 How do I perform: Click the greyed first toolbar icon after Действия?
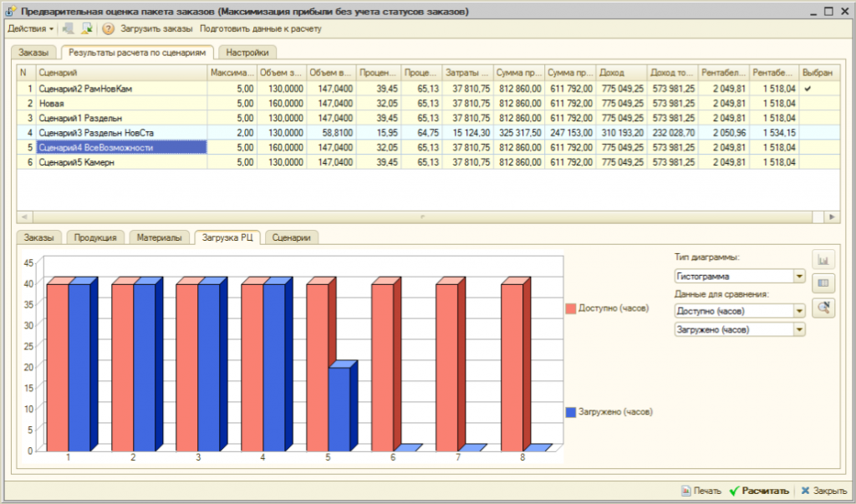pyautogui.click(x=69, y=29)
